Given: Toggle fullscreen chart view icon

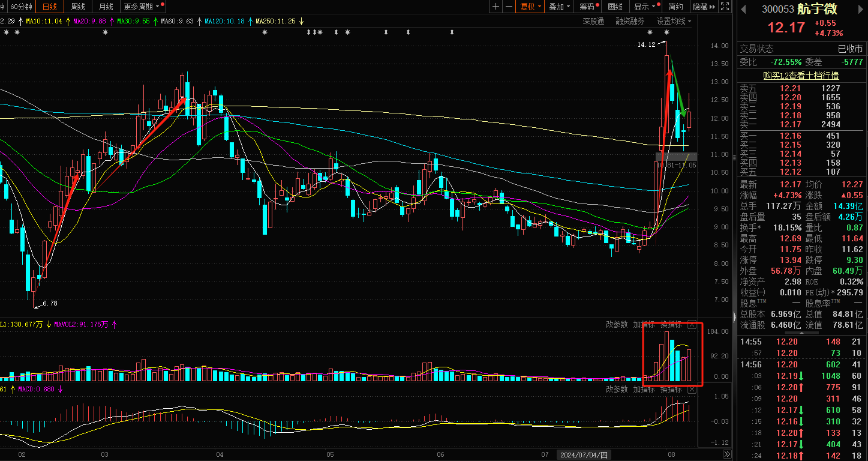Looking at the screenshot, I should 725,7.
